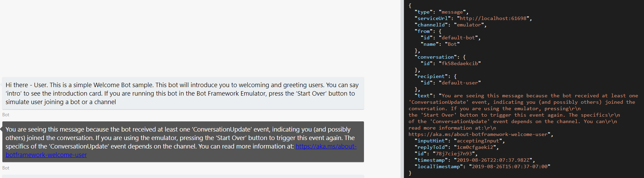
Task: Click the "replyToId": "1cm0cfgaeki2" line
Action: (x=457, y=147)
